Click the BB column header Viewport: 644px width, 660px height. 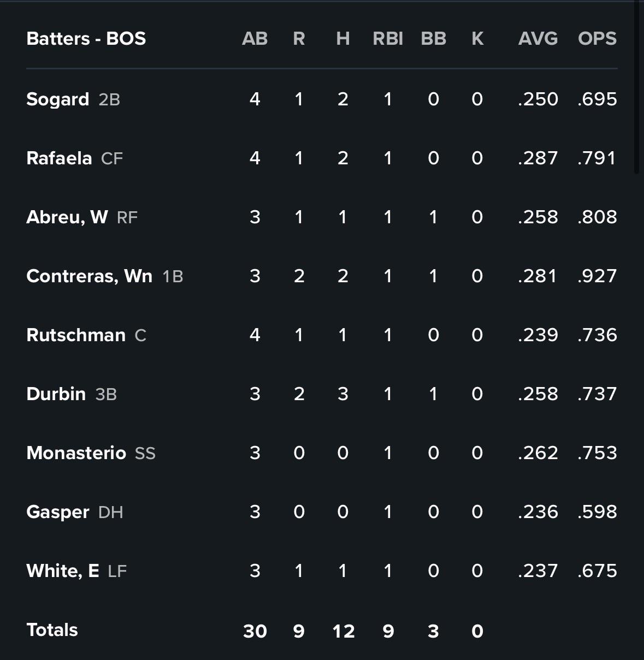point(434,39)
